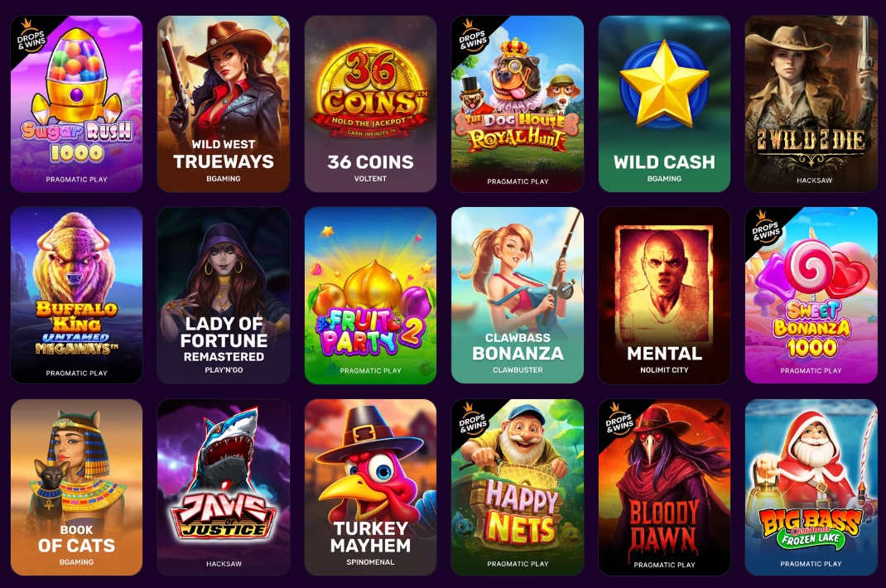
Task: Open the Mental game by Nolimit City
Action: (664, 295)
